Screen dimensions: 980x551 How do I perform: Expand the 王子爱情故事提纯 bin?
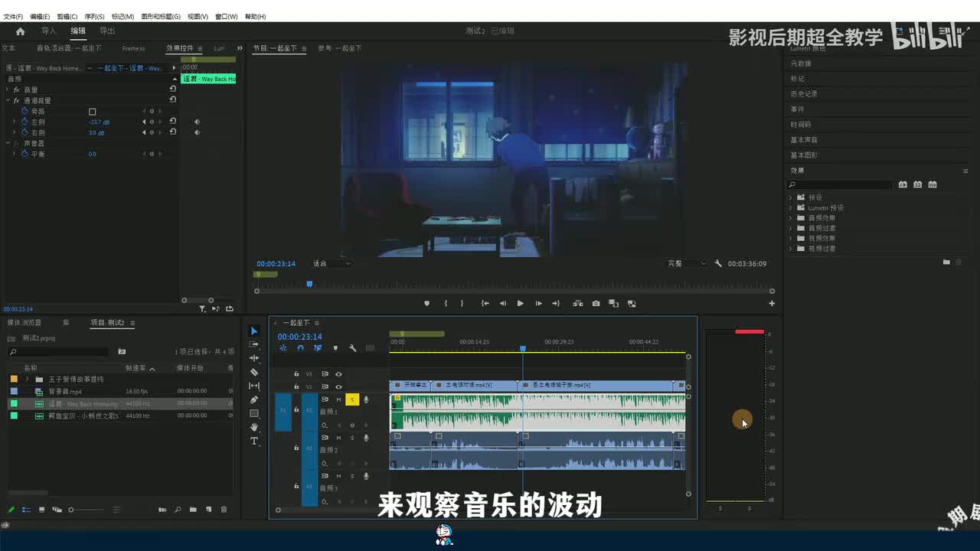(28, 379)
